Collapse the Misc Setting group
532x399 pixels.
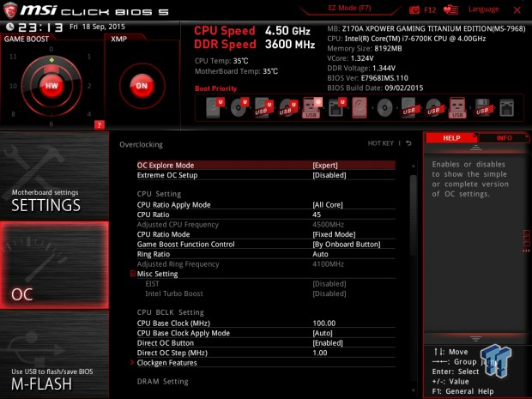point(133,274)
